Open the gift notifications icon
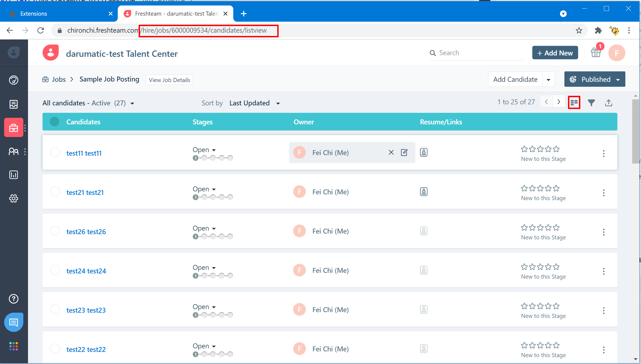The image size is (641, 364). point(596,52)
